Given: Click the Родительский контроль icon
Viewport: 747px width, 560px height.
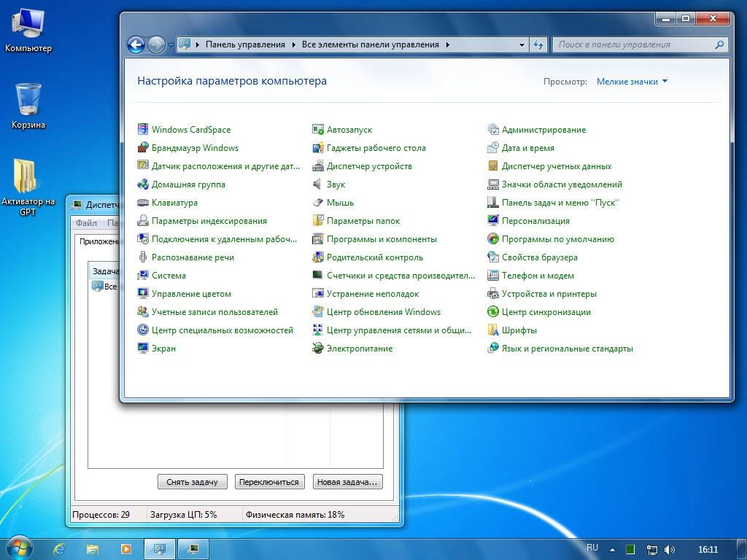Looking at the screenshot, I should (x=318, y=257).
